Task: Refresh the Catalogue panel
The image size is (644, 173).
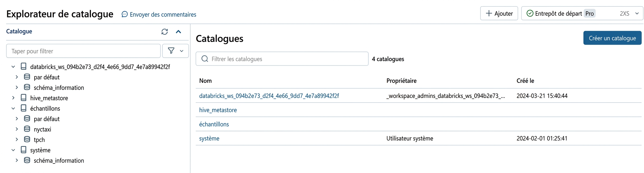Action: coord(164,32)
